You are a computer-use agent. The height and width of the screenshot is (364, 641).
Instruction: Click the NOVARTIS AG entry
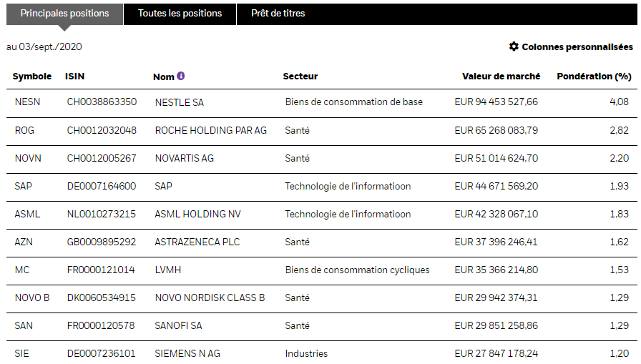[x=184, y=158]
